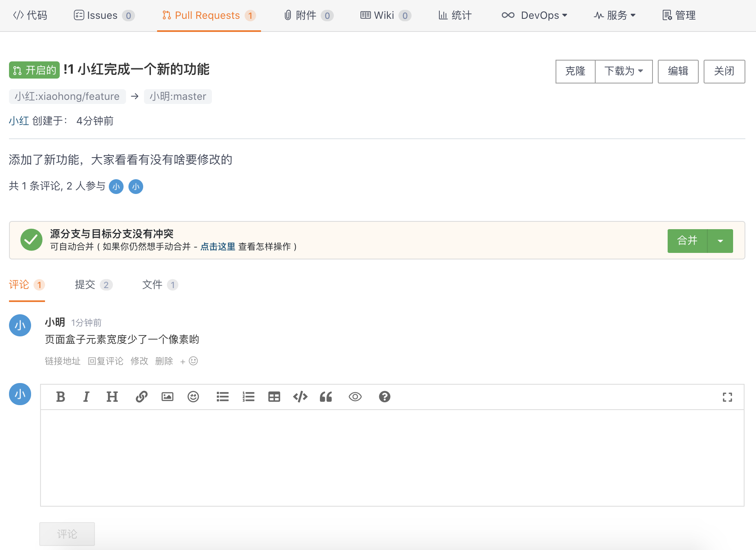Viewport: 756px width, 550px height.
Task: Toggle preview with the eye icon
Action: coord(355,397)
